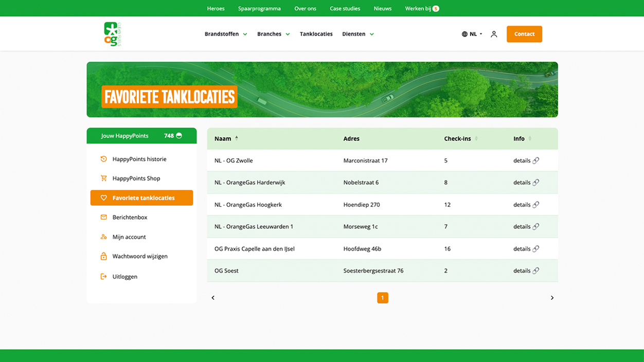Click the link icon for OrangeGas Leeuwarden 1
The width and height of the screenshot is (644, 362).
pyautogui.click(x=536, y=227)
